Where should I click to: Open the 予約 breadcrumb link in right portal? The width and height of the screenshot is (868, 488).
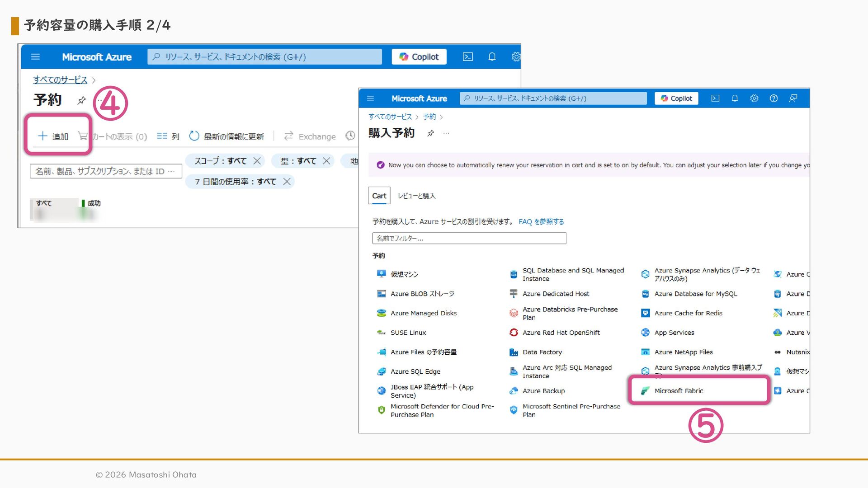(x=429, y=117)
